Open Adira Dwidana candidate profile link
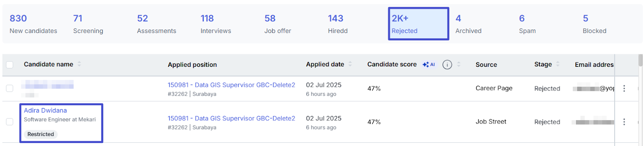The height and width of the screenshot is (146, 644). coord(45,110)
